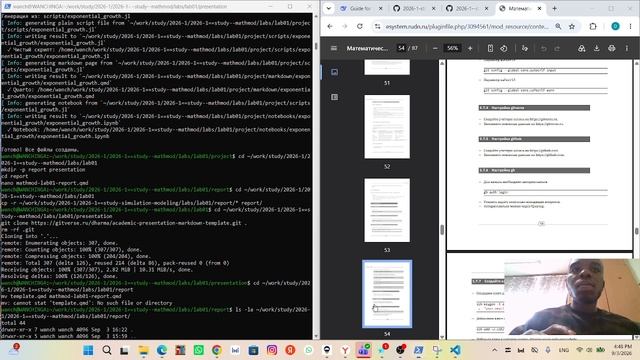Open Visual Studio Code from the taskbar

456,350
